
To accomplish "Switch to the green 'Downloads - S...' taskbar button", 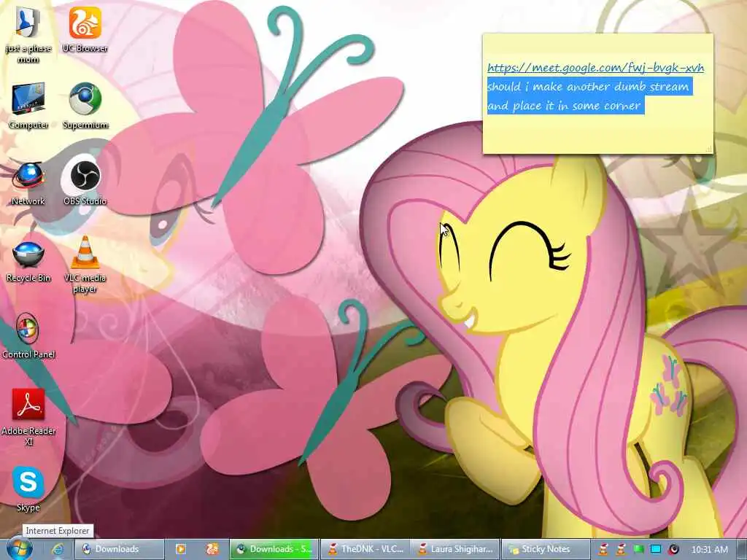I will 274,549.
